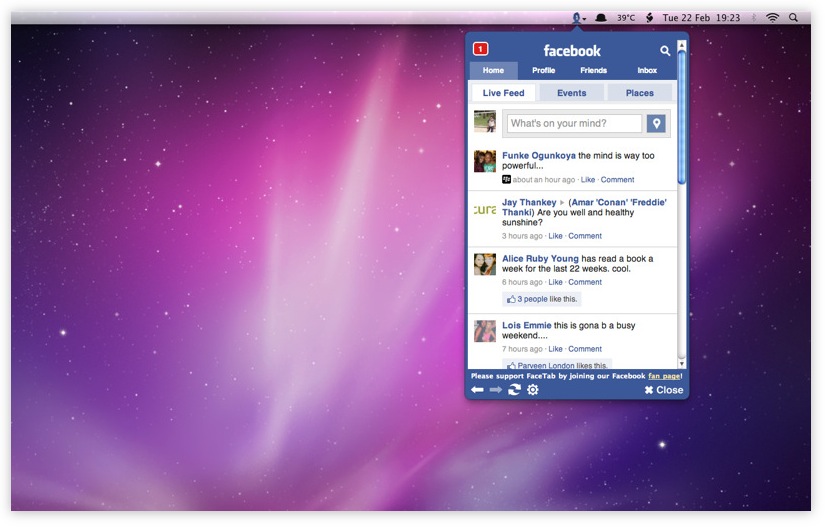Open the Wi-Fi menu bar icon

pos(772,18)
